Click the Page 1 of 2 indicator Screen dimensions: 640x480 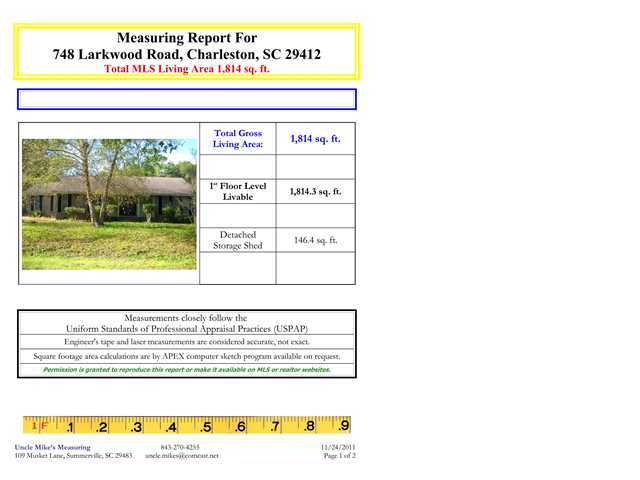(340, 456)
